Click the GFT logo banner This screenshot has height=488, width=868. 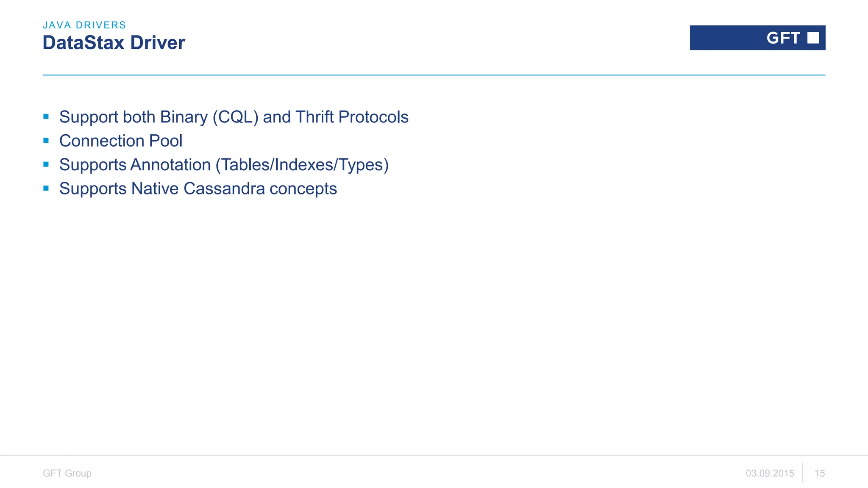(757, 38)
